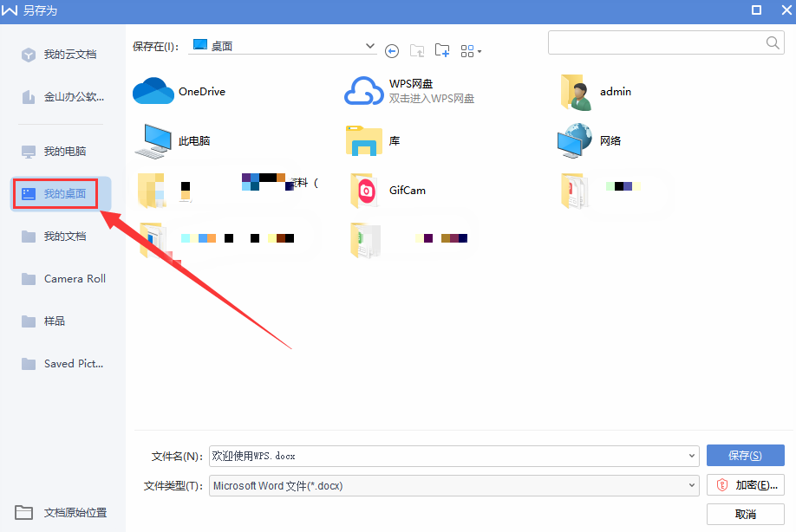Select 此电脑 item
This screenshot has height=532, width=796.
coord(173,140)
